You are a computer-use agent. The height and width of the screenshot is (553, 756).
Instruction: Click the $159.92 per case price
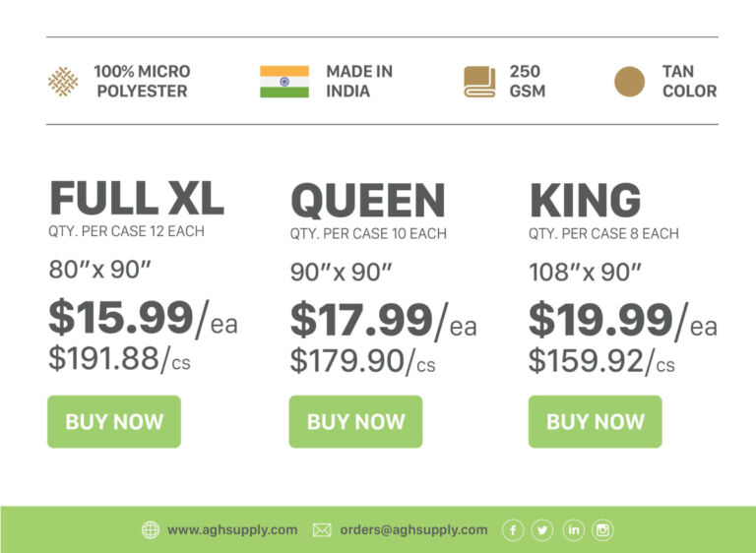pos(601,361)
